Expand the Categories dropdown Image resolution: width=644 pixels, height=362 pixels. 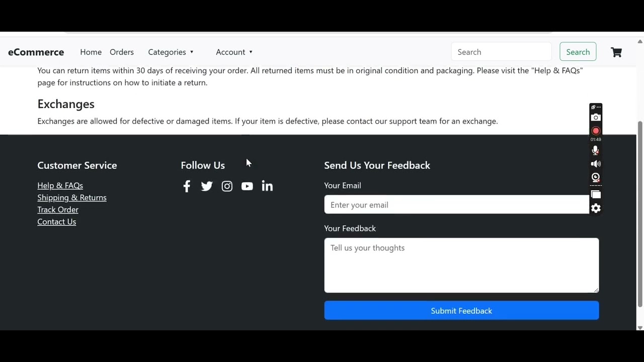coord(171,52)
